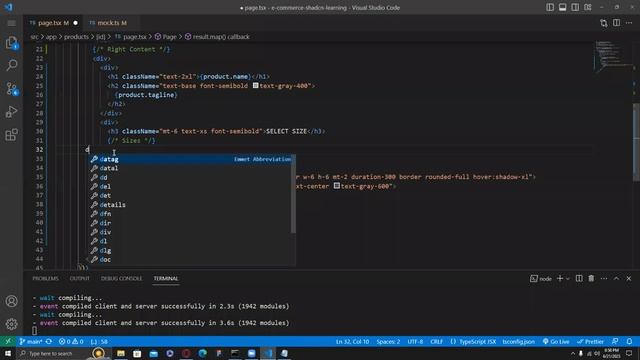The image size is (640, 360).
Task: Choose the datal suggestion
Action: (x=191, y=168)
